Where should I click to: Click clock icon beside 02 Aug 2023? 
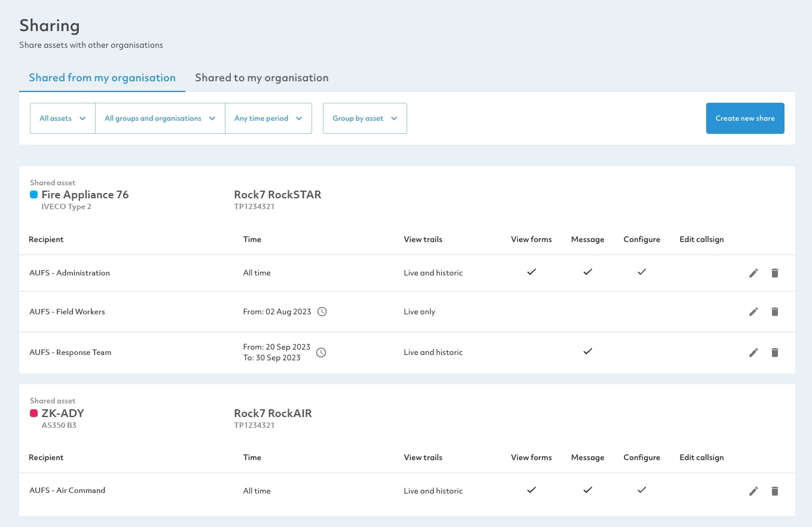[322, 312]
